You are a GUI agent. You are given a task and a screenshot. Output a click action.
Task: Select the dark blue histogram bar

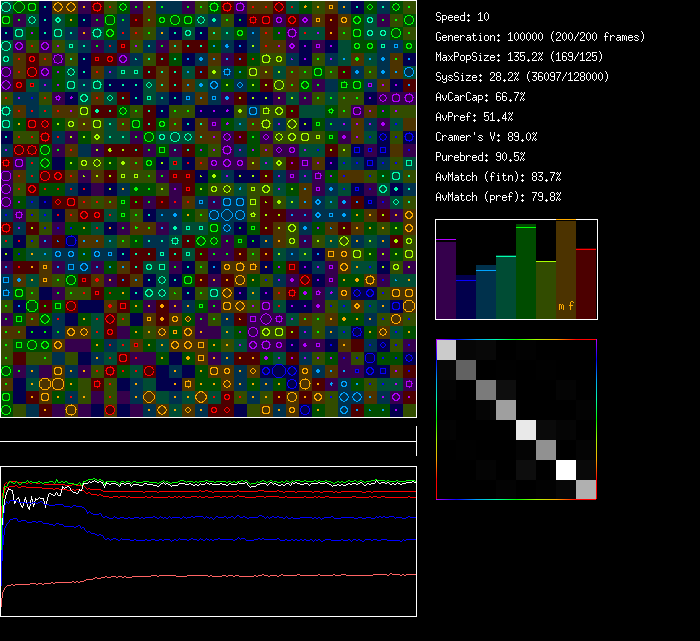(466, 298)
